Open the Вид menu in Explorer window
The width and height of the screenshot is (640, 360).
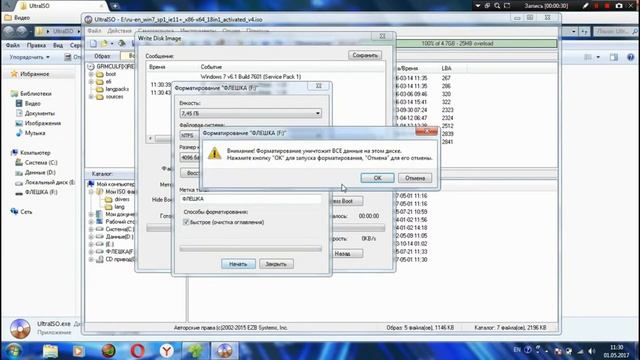(x=58, y=45)
